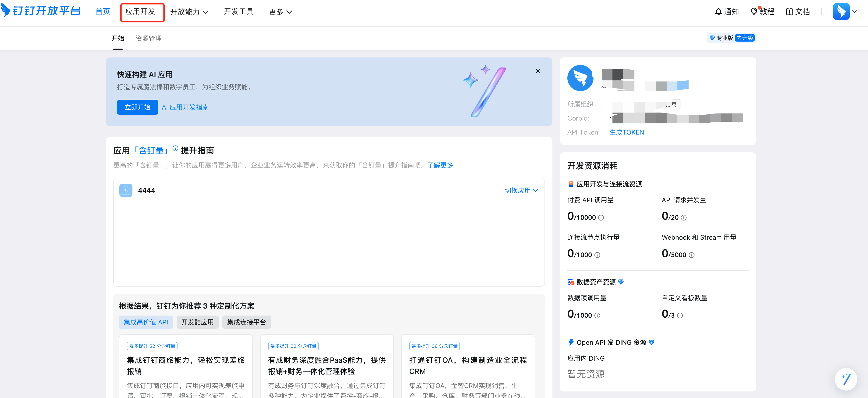Expand the 更多 dropdown menu

point(280,12)
